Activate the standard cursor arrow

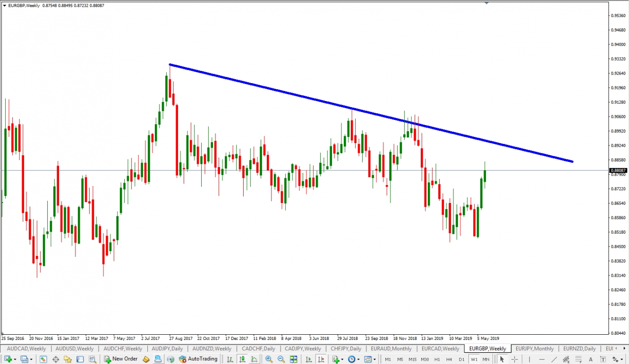pos(502,359)
